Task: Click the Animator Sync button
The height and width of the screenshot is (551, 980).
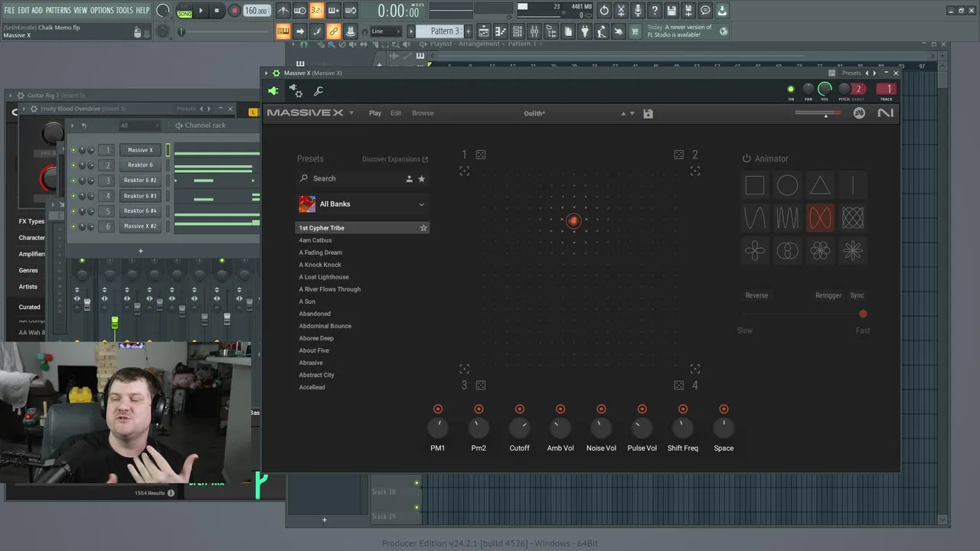Action: tap(857, 295)
